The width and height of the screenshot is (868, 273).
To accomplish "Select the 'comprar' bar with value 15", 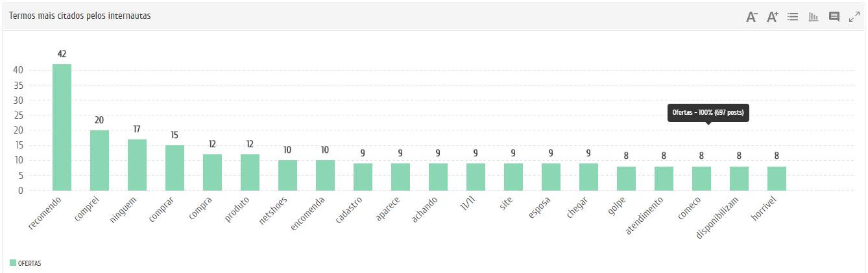I will (x=175, y=168).
